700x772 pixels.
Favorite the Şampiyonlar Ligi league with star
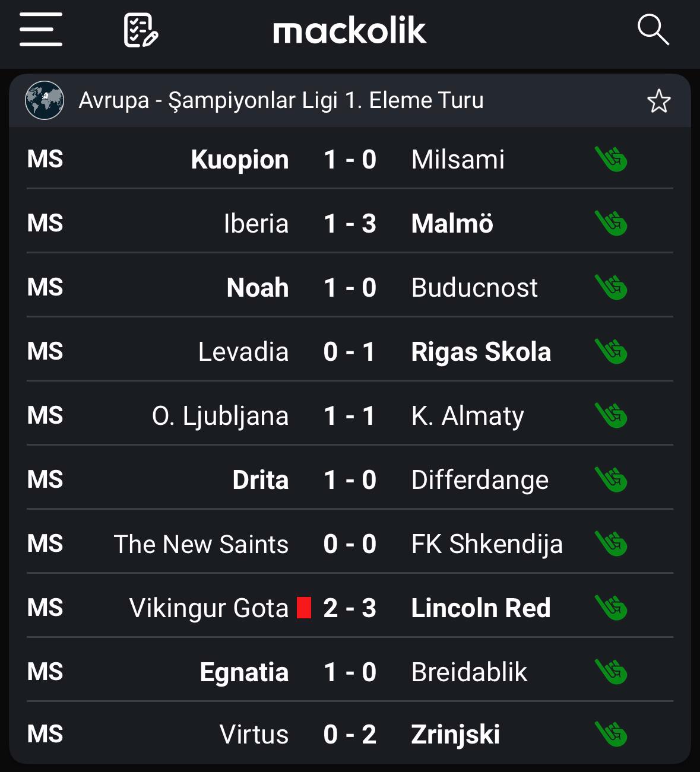[658, 101]
